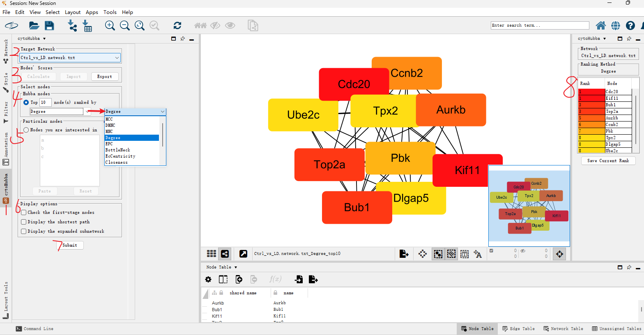
Task: Click the Save Session floppy disk icon
Action: [49, 26]
